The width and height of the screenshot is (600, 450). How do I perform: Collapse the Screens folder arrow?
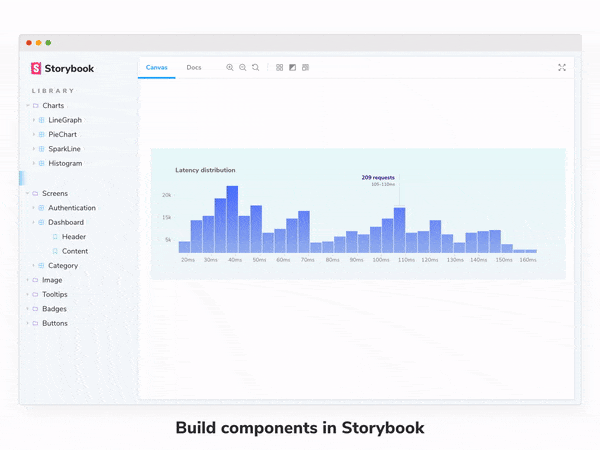click(x=28, y=193)
